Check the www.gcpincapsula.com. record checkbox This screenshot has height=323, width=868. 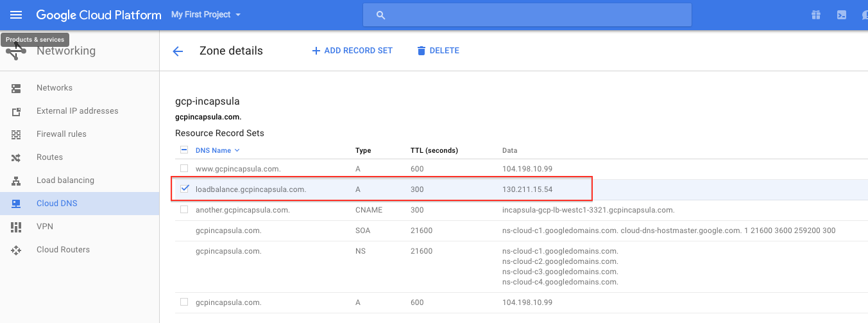[x=184, y=168]
